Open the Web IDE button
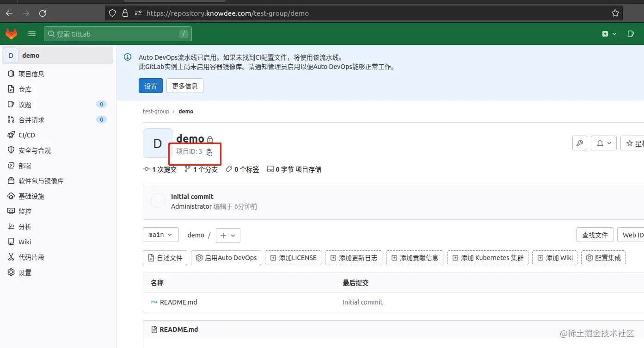644x348 pixels. point(631,235)
